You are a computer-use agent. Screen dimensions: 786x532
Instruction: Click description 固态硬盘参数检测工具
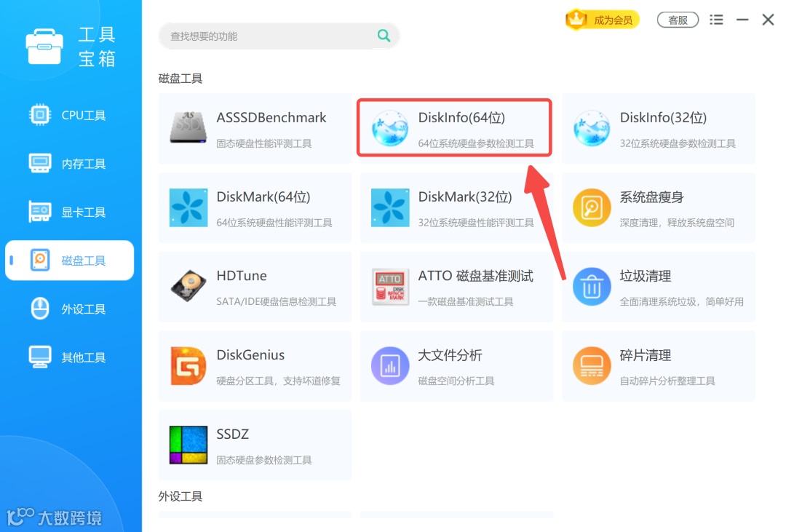pos(264,460)
